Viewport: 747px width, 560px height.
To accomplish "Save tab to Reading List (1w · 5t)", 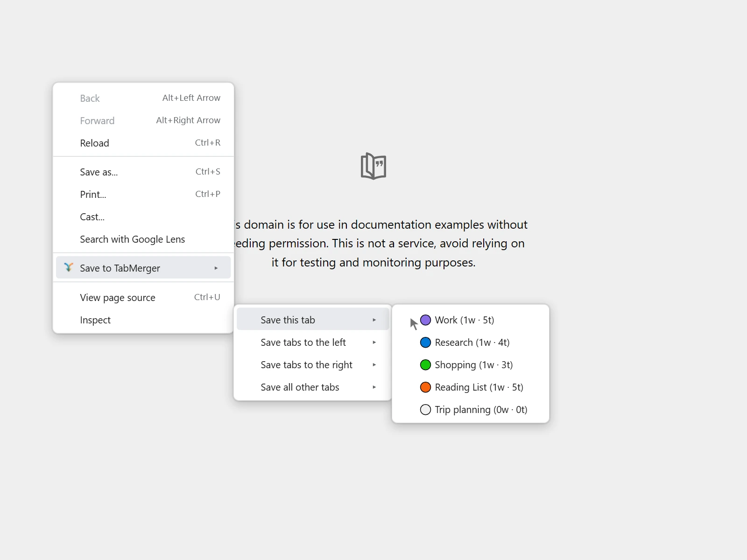I will click(471, 387).
